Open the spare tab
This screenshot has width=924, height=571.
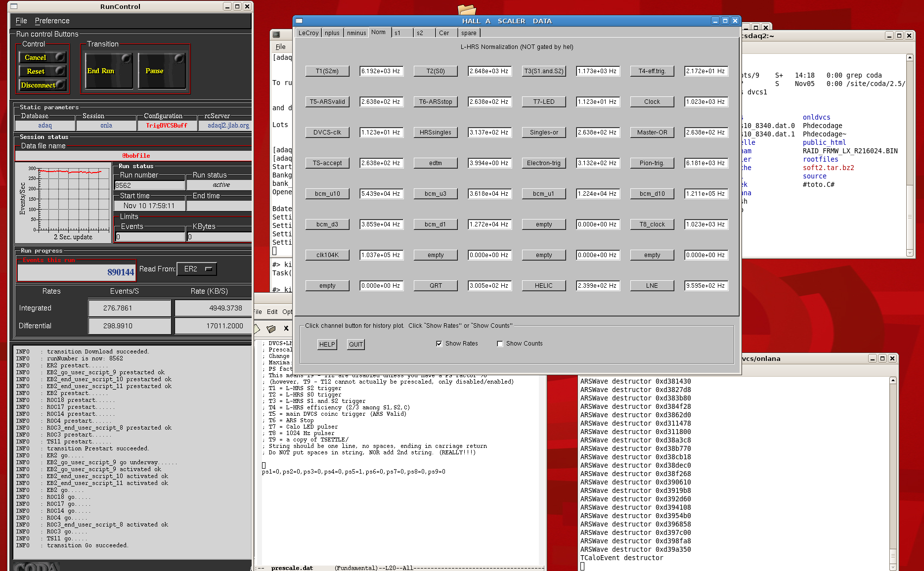pos(469,33)
